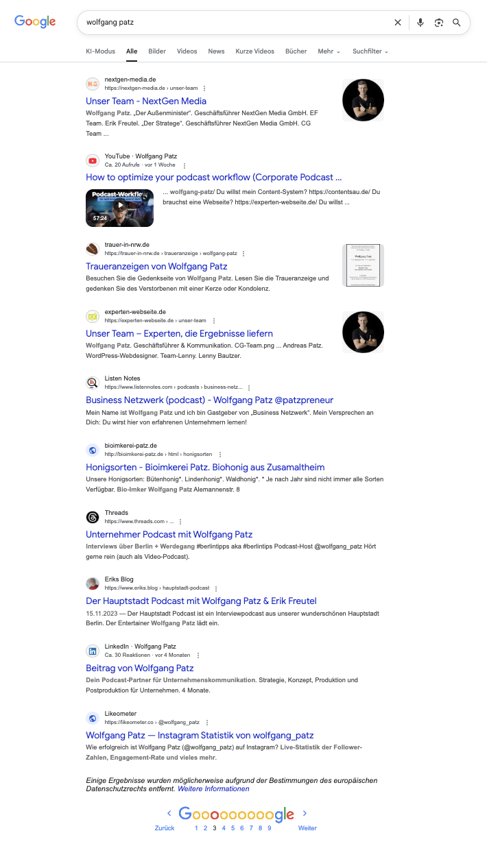Open the three-dot options for the Likeometer result

coord(207,723)
